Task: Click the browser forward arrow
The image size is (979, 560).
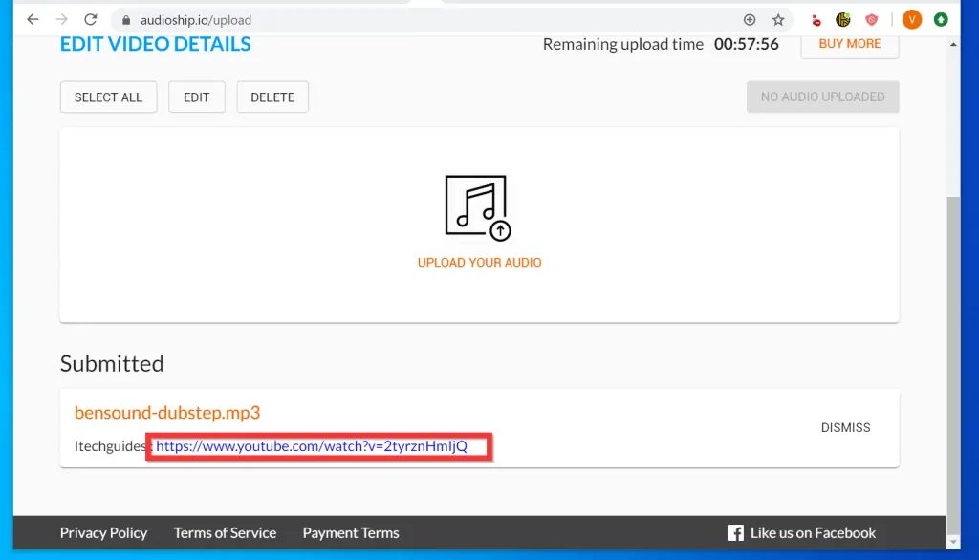Action: 61,20
